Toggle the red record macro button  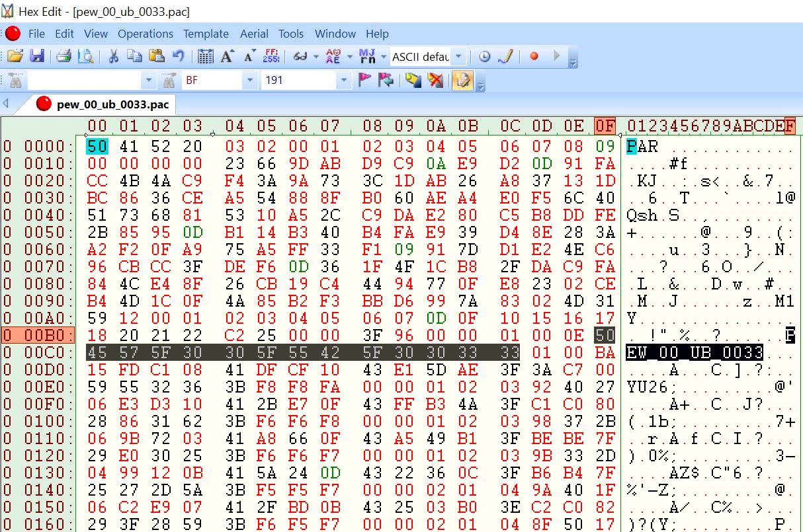tap(534, 57)
